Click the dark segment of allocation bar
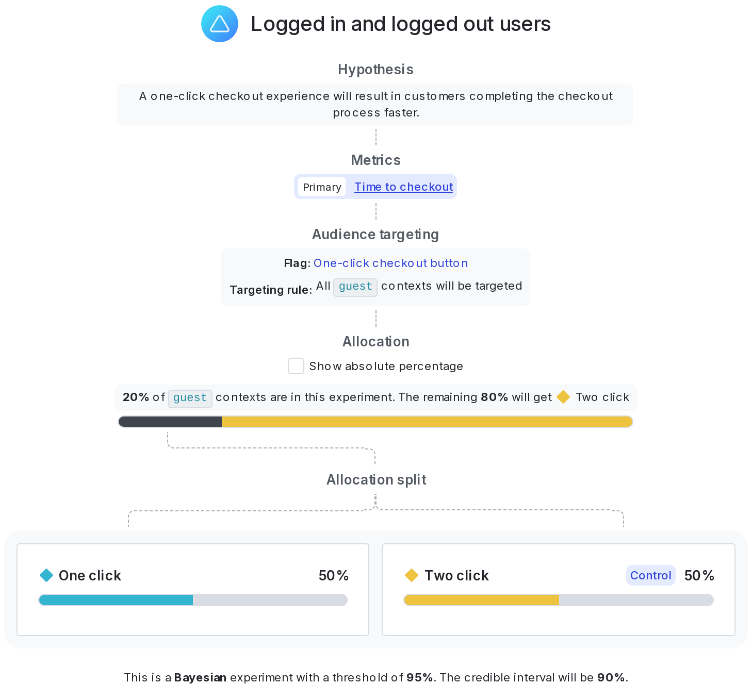 (170, 422)
